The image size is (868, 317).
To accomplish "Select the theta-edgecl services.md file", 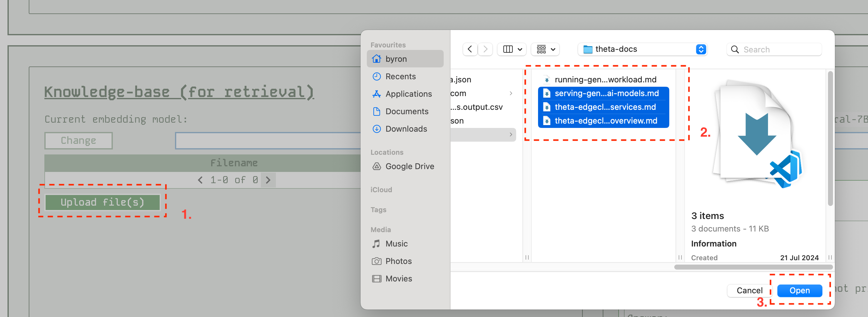I will [605, 107].
